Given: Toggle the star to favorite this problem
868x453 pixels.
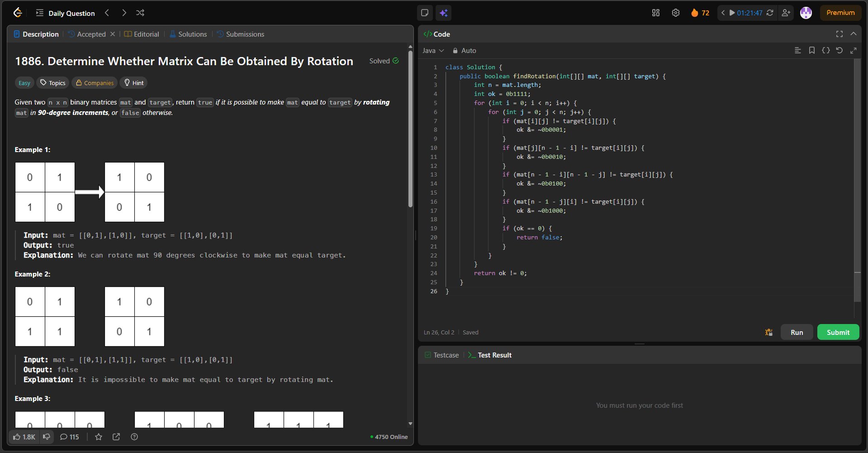Looking at the screenshot, I should pos(99,437).
